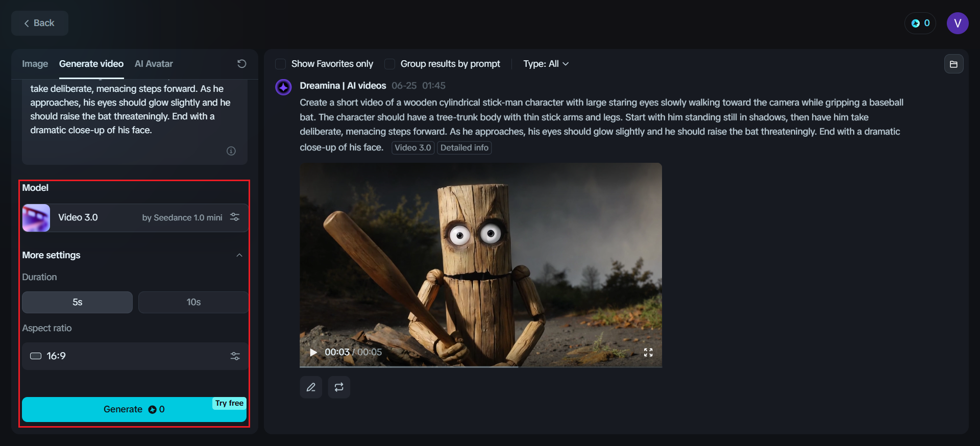Click the Dreamina AI videos avatar icon
Viewport: 980px width, 446px height.
pos(283,87)
